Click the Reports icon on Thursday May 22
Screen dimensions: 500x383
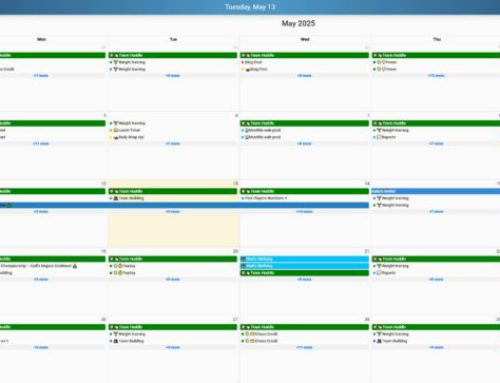click(x=379, y=273)
